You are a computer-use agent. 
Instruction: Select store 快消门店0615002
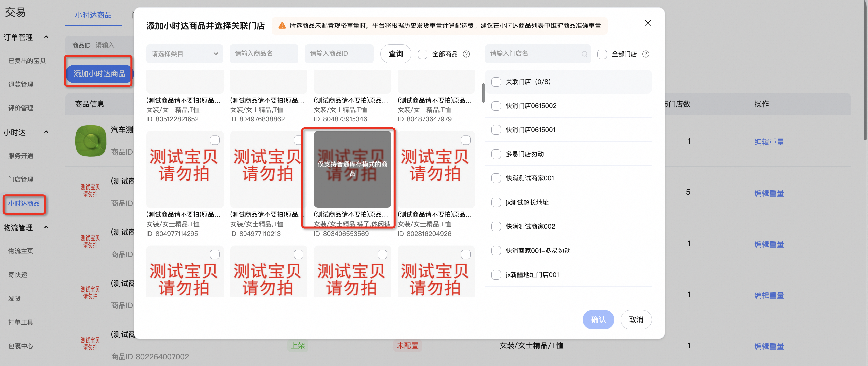pyautogui.click(x=496, y=106)
